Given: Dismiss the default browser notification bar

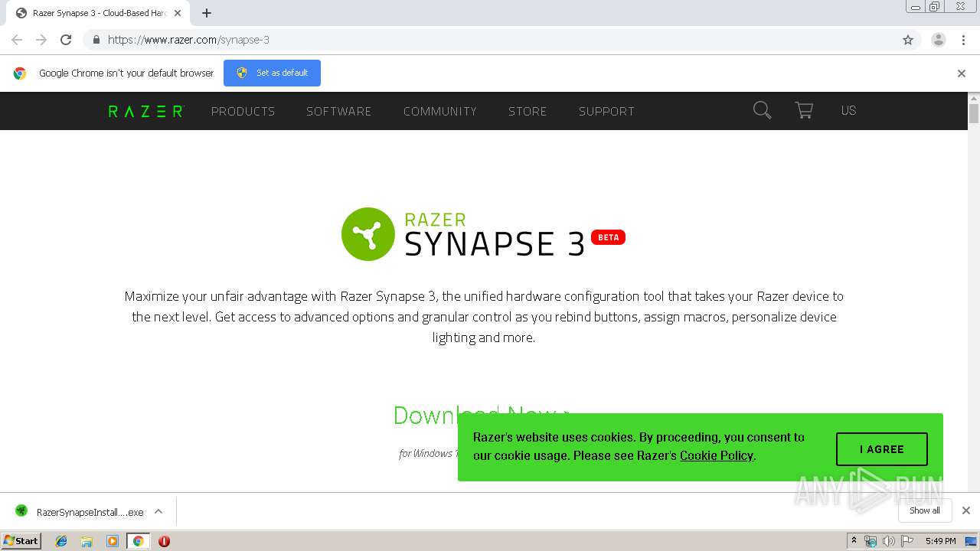Looking at the screenshot, I should pos(962,73).
